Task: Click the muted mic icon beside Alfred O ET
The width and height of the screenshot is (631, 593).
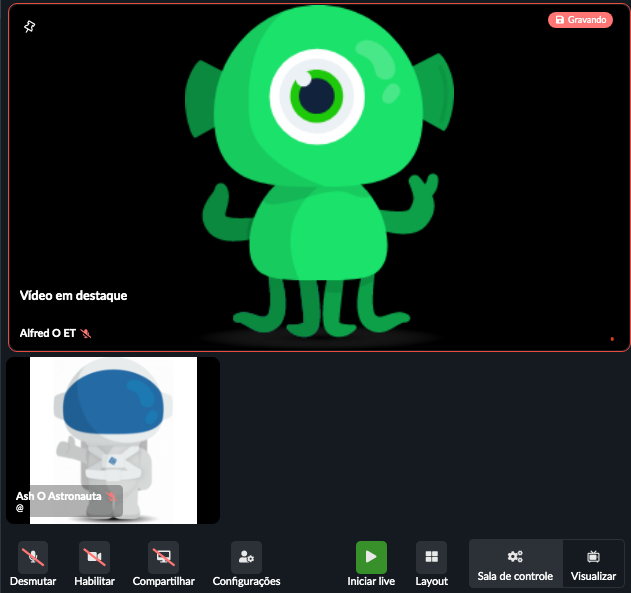Action: (x=86, y=333)
